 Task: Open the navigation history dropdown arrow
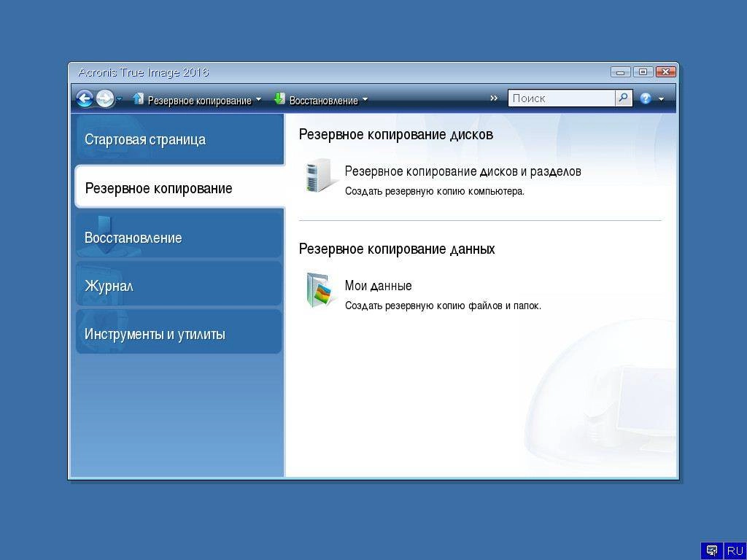[x=119, y=99]
